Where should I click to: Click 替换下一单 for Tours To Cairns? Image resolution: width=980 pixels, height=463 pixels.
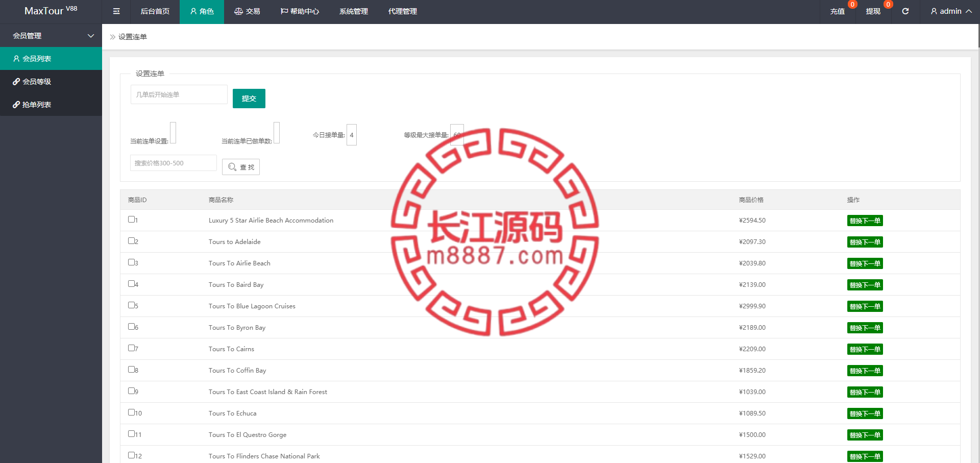865,349
